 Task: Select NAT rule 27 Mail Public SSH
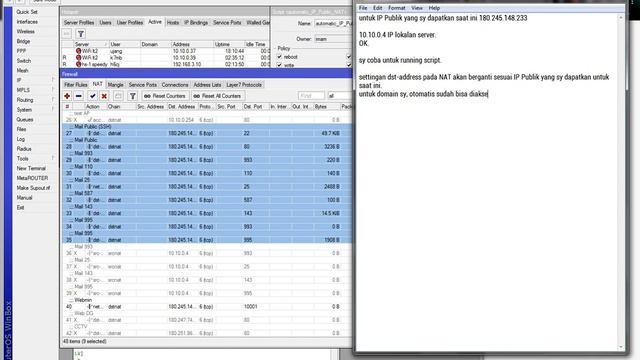pos(207,133)
